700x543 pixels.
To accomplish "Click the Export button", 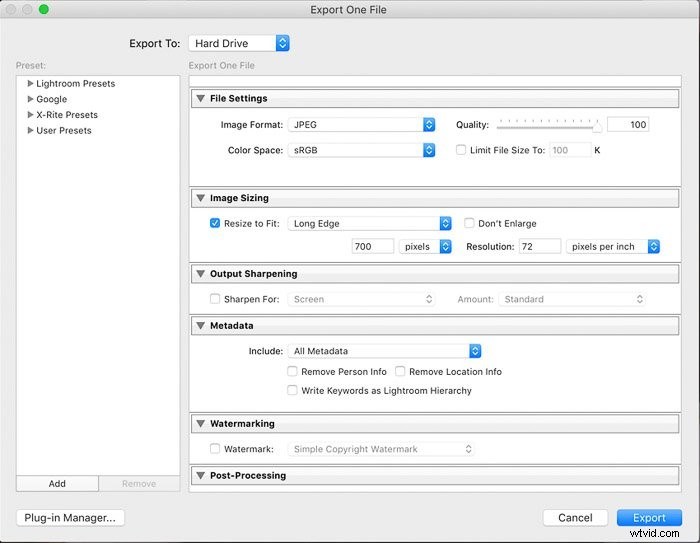I will pos(649,517).
